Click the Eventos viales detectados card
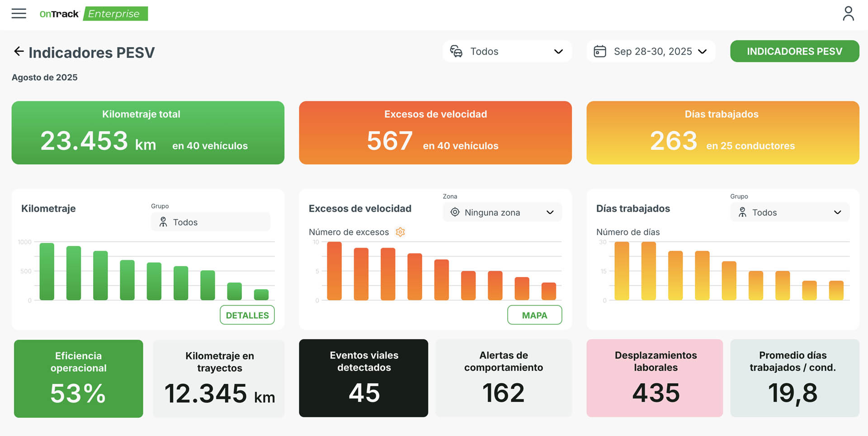Screen dimensions: 868x436 pos(363,378)
